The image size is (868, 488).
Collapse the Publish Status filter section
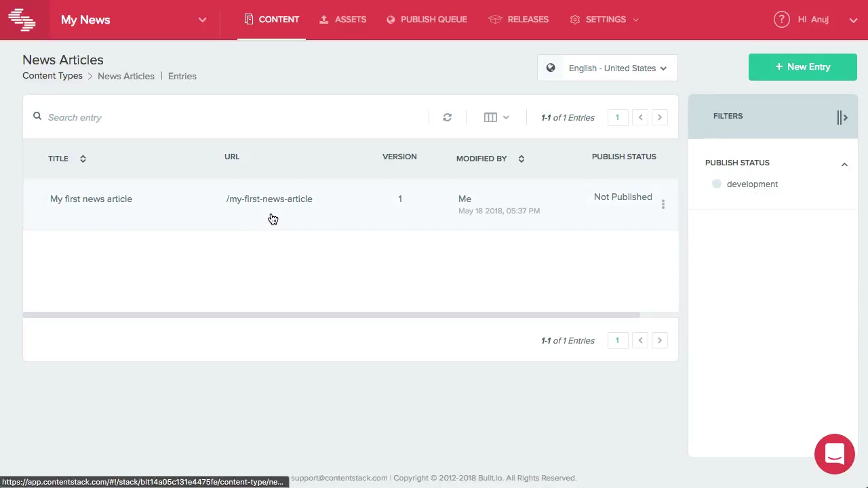844,163
